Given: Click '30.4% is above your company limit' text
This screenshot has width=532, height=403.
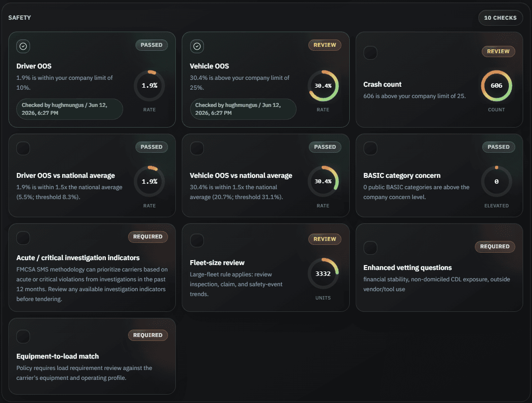Looking at the screenshot, I should point(239,82).
